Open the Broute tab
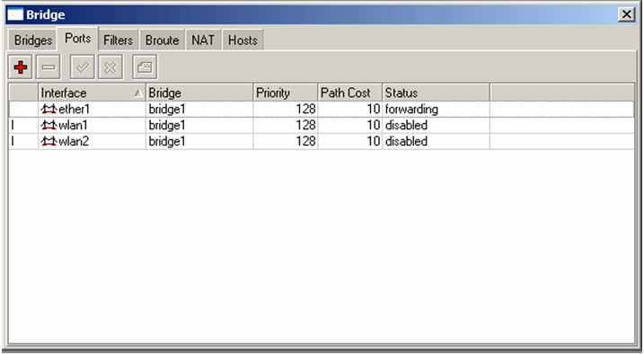This screenshot has height=354, width=644. pyautogui.click(x=162, y=40)
